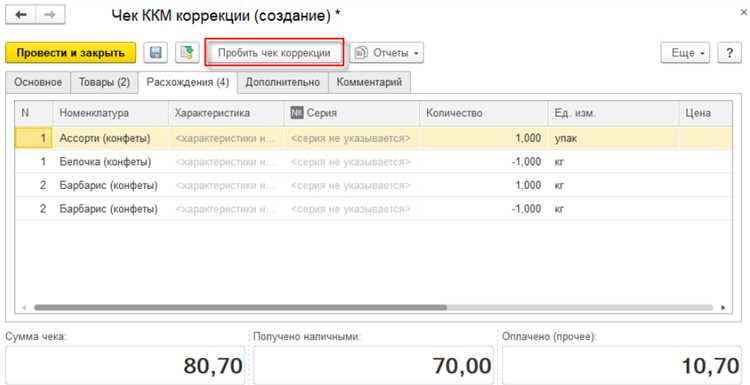This screenshot has width=750, height=385.
Task: Go back using the left arrow
Action: tap(21, 15)
